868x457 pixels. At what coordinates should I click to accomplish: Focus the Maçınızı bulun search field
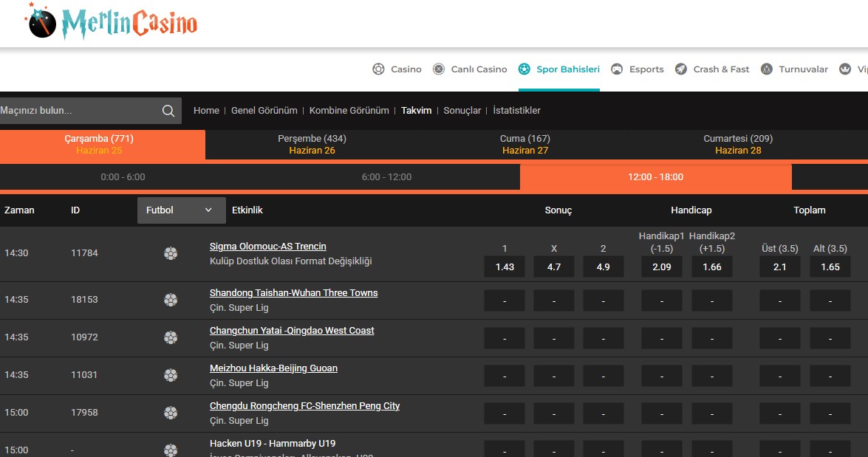click(78, 111)
